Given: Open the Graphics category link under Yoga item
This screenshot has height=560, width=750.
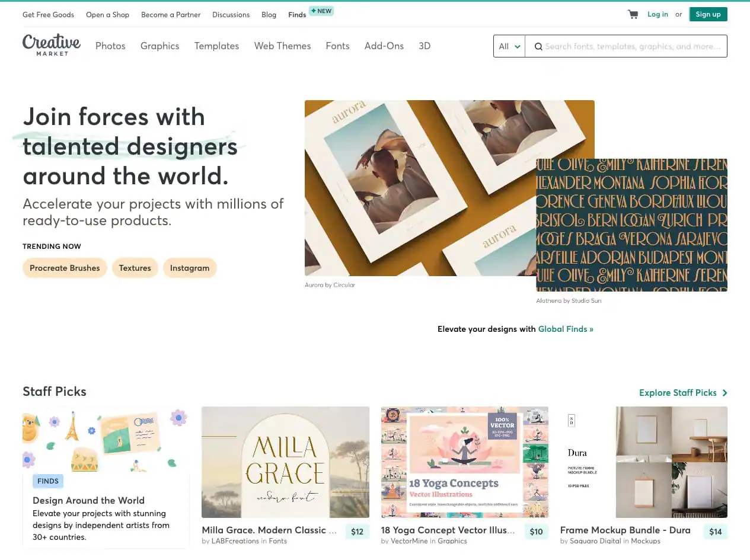Looking at the screenshot, I should point(452,541).
